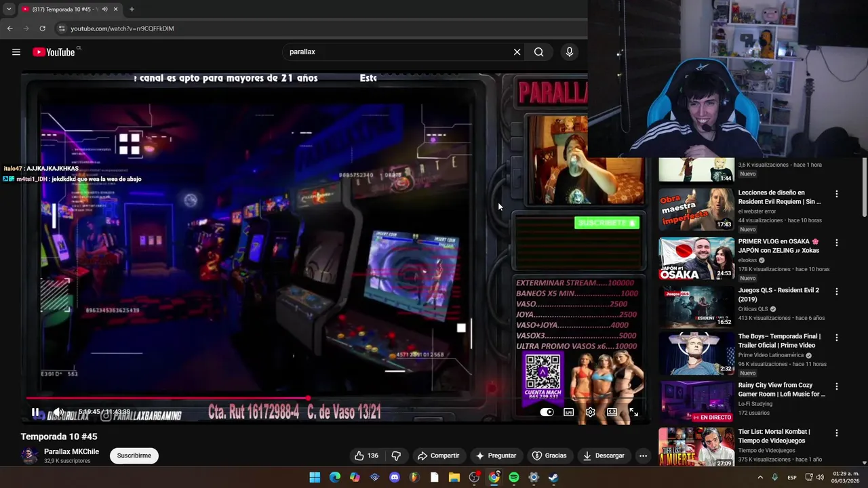This screenshot has height=488, width=868.
Task: Switch ESP keyboard language indicator
Action: [792, 478]
